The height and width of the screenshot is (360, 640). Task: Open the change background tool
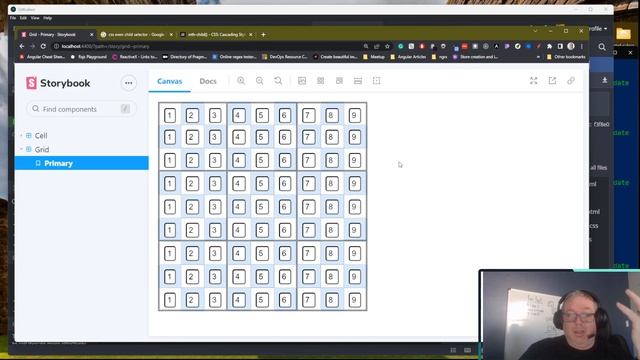pos(302,81)
